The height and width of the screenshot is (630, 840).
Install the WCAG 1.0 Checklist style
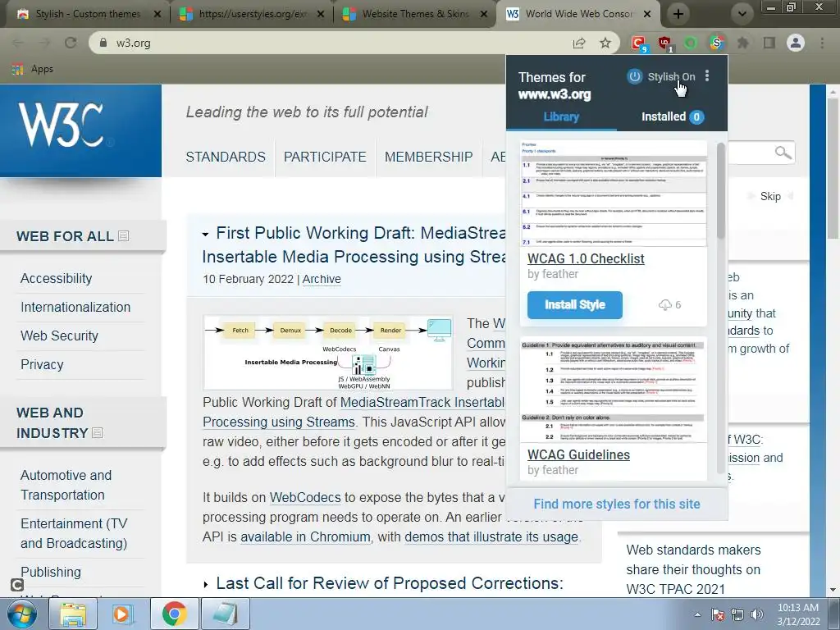575,305
